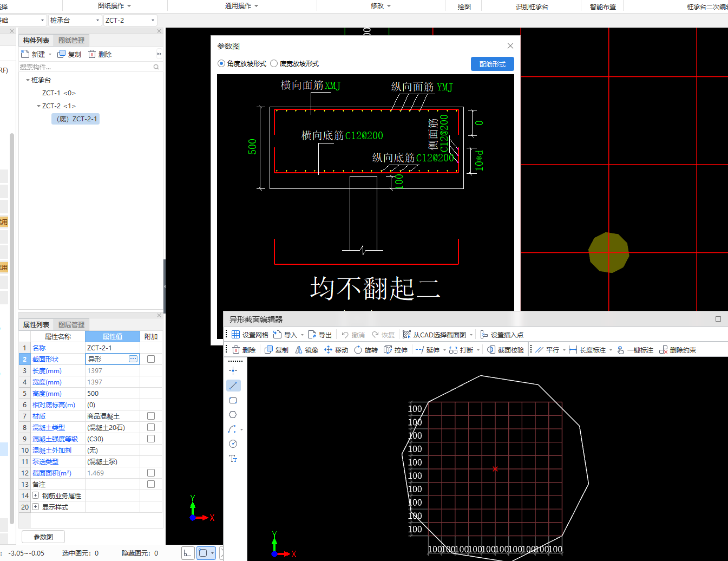Select the circle drawing tool

(x=233, y=444)
